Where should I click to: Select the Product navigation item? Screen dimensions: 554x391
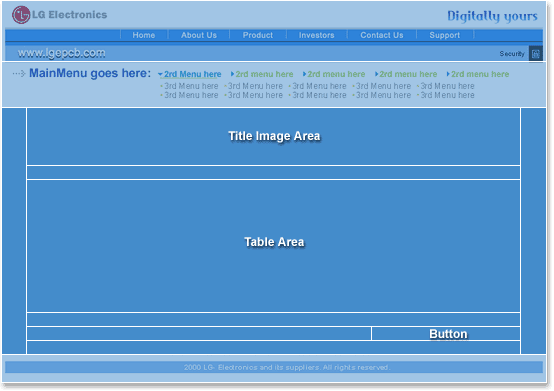[x=258, y=35]
